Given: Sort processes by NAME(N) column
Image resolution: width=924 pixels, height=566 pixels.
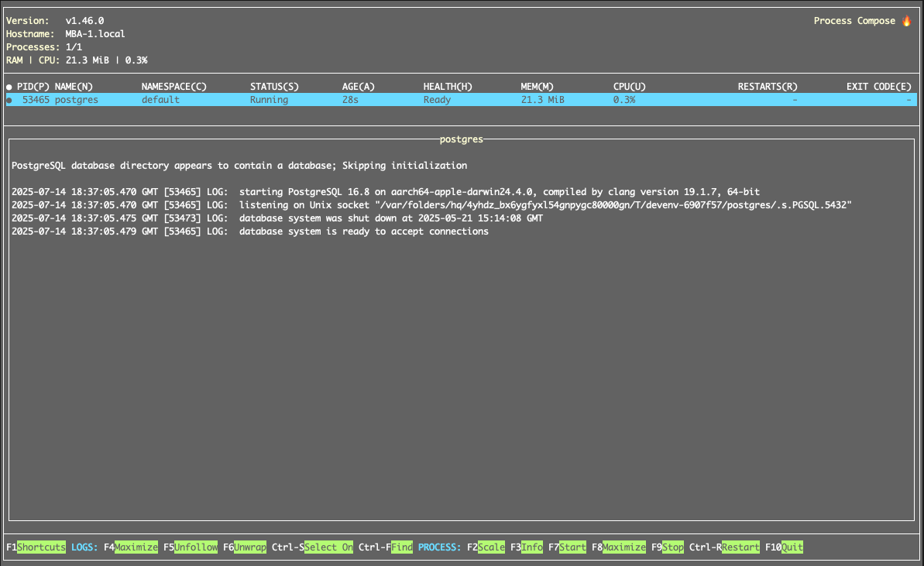Looking at the screenshot, I should tap(74, 87).
